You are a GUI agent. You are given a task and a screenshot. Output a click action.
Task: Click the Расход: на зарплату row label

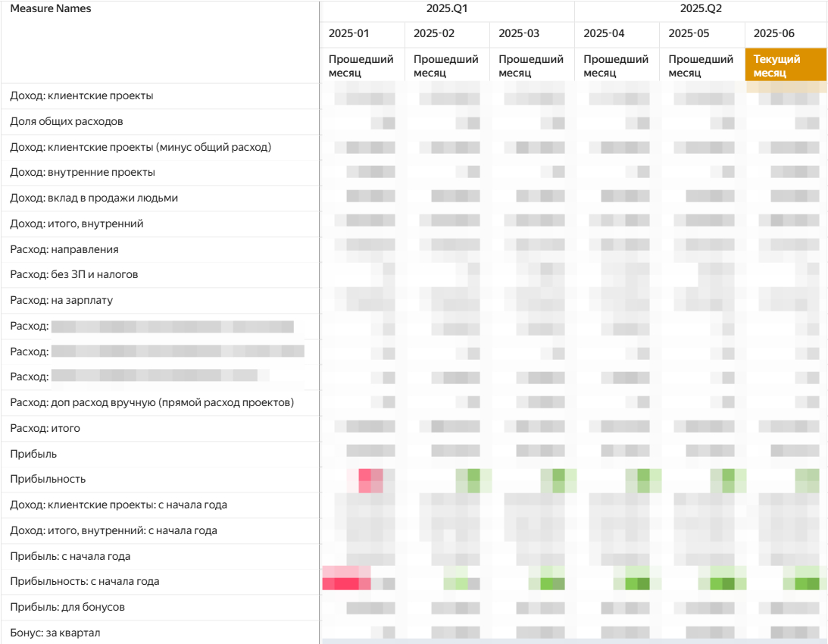coord(61,300)
